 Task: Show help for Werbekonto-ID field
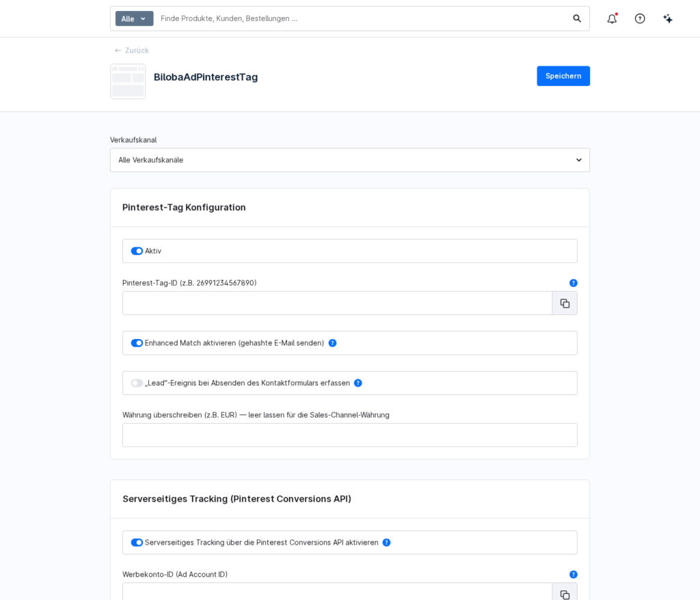point(574,575)
